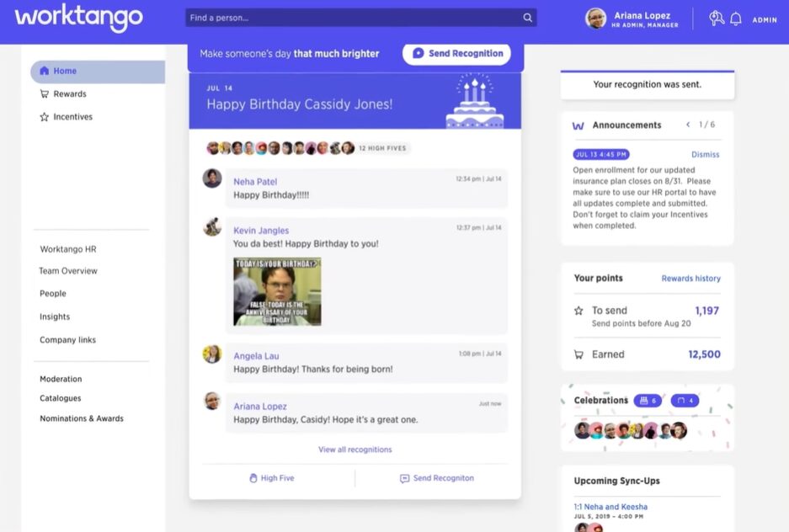Click the birthday cake illustration
This screenshot has height=532, width=789.
click(475, 100)
